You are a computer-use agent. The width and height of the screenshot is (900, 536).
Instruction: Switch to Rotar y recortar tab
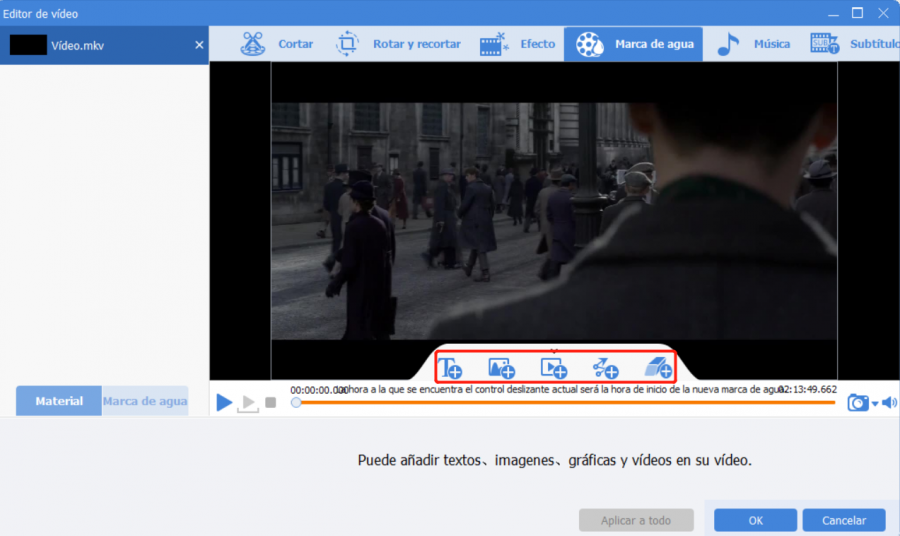coord(398,44)
